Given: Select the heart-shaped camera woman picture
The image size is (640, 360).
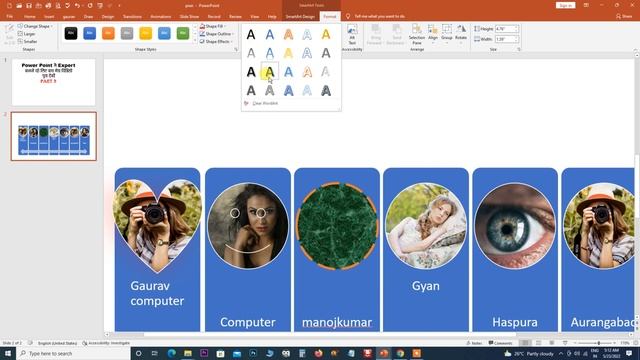Looking at the screenshot, I should click(158, 225).
